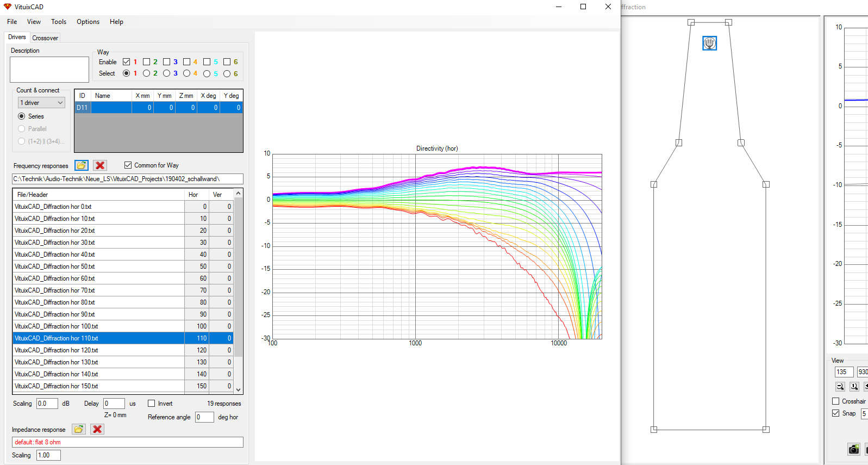868x465 pixels.
Task: Enable way 2 checkbox
Action: pyautogui.click(x=147, y=62)
